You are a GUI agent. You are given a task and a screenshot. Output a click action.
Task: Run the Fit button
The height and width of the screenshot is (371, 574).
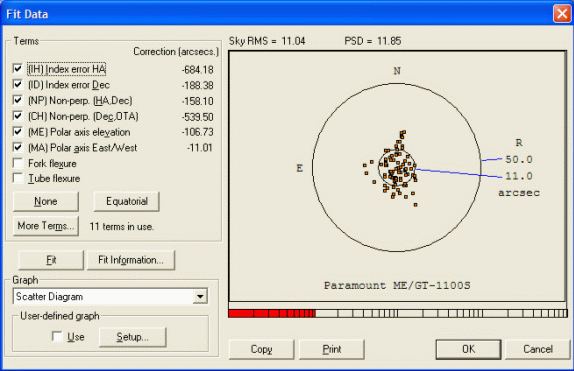click(51, 260)
